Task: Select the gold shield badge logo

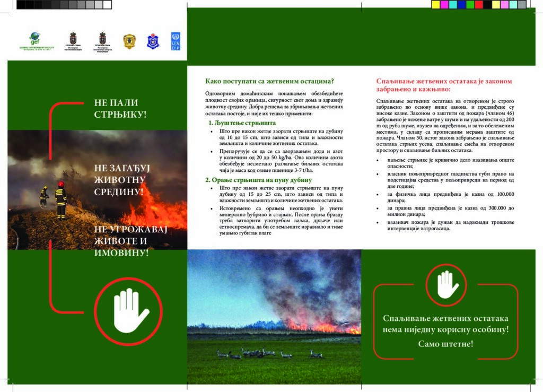Action: (x=129, y=41)
